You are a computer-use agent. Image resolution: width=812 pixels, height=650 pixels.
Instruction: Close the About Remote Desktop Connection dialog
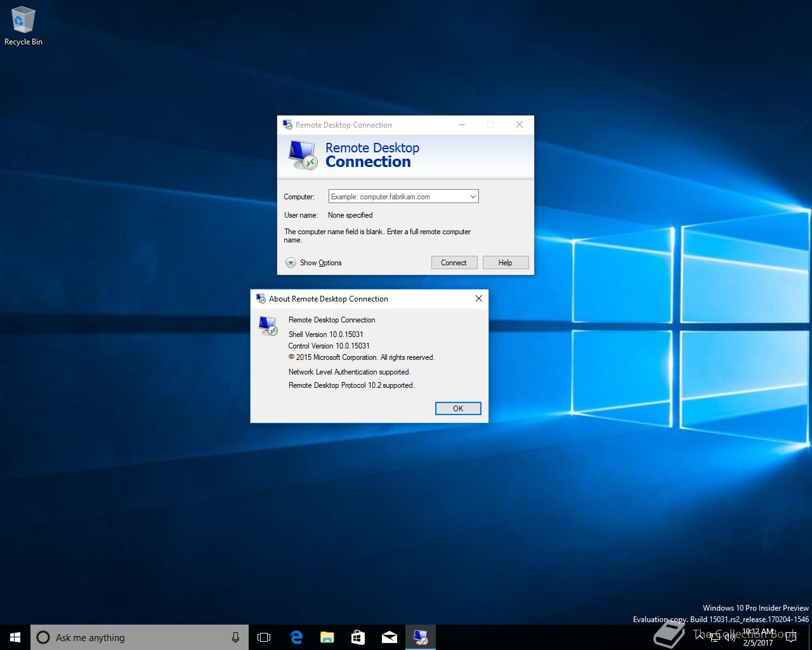[479, 298]
